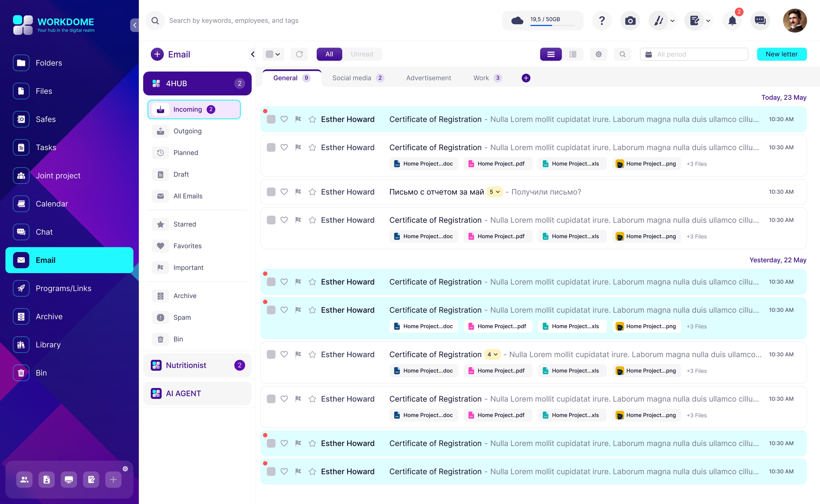The image size is (820, 504).
Task: Select the Spam folder
Action: click(x=182, y=317)
